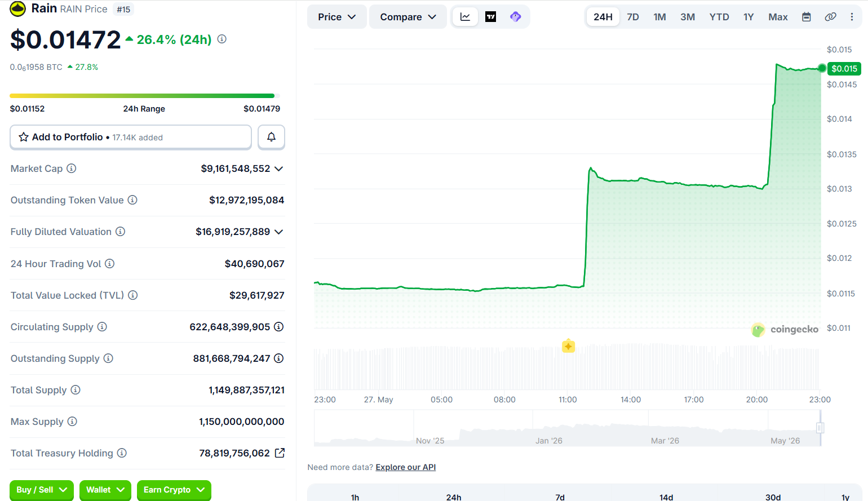
Task: Show Outstanding Token Value info icon
Action: point(132,200)
